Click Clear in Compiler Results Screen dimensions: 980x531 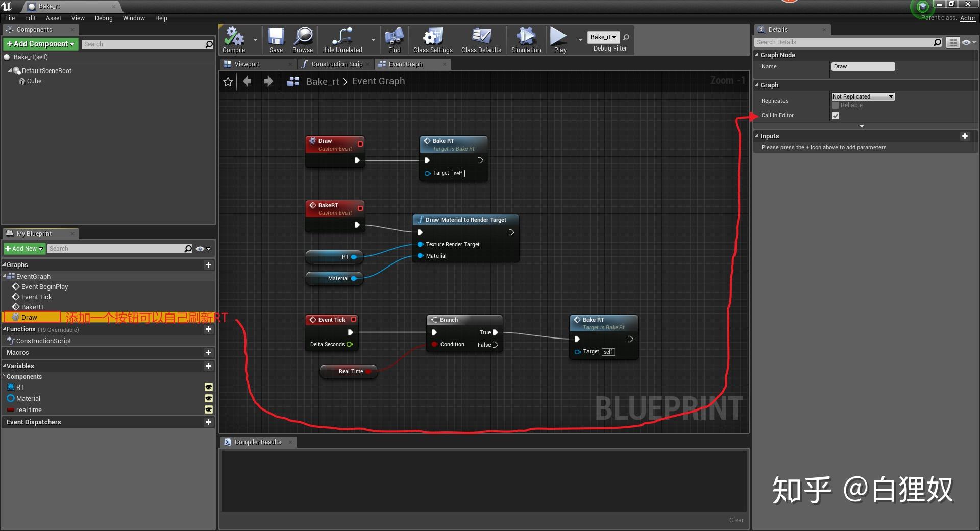tap(736, 520)
